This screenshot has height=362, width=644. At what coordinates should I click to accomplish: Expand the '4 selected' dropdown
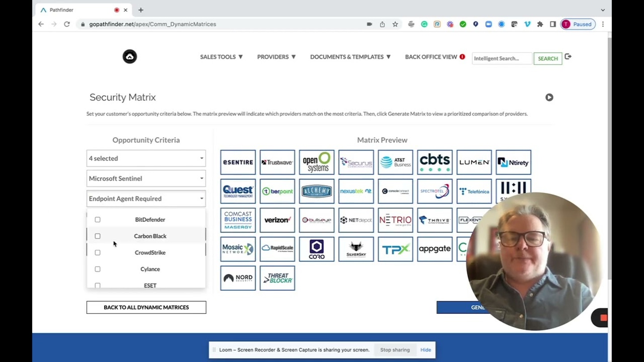coord(146,158)
